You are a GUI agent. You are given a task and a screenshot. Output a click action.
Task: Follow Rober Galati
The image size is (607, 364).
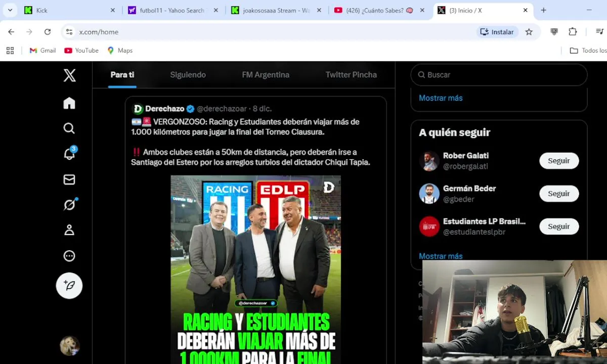[x=559, y=161]
